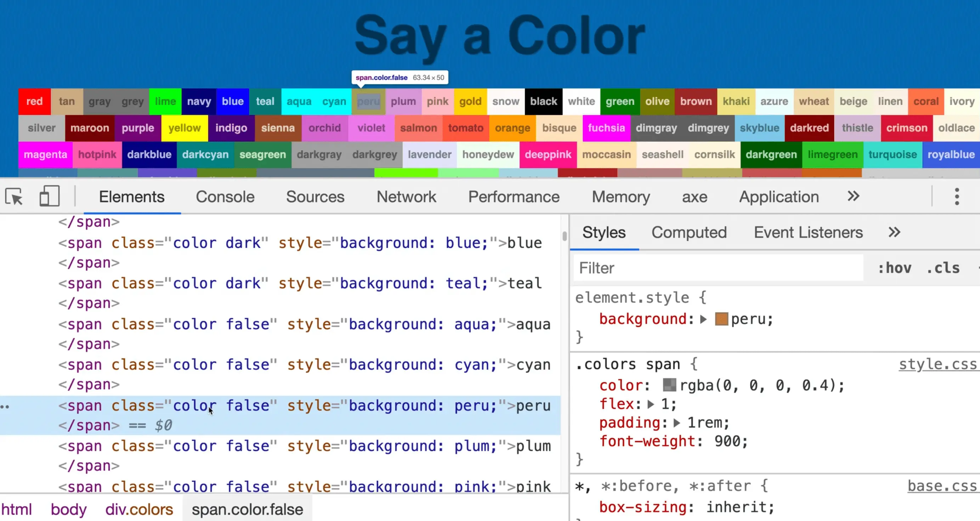980x521 pixels.
Task: Expand the padding shorthand property triangle
Action: (x=676, y=423)
